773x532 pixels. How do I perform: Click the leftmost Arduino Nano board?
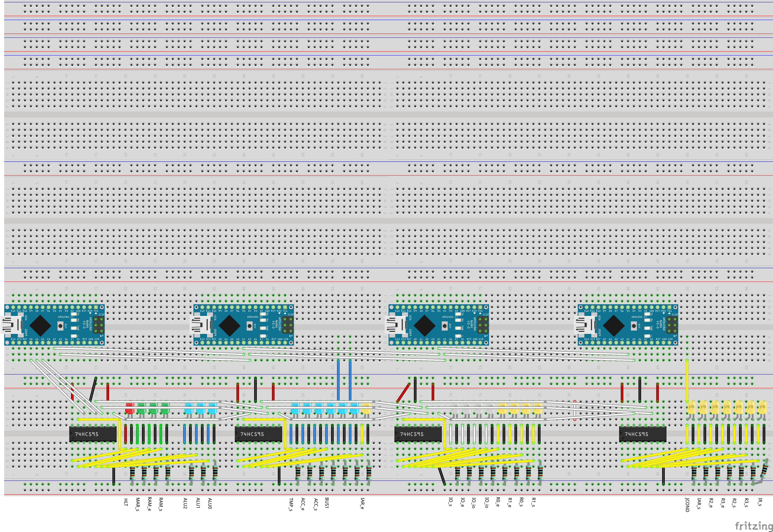[x=54, y=325]
